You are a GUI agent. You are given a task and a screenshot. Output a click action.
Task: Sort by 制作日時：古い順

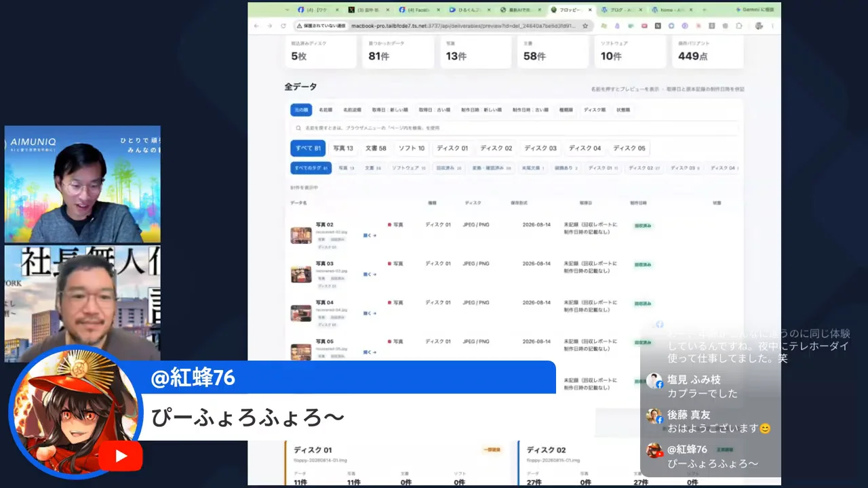click(x=530, y=110)
